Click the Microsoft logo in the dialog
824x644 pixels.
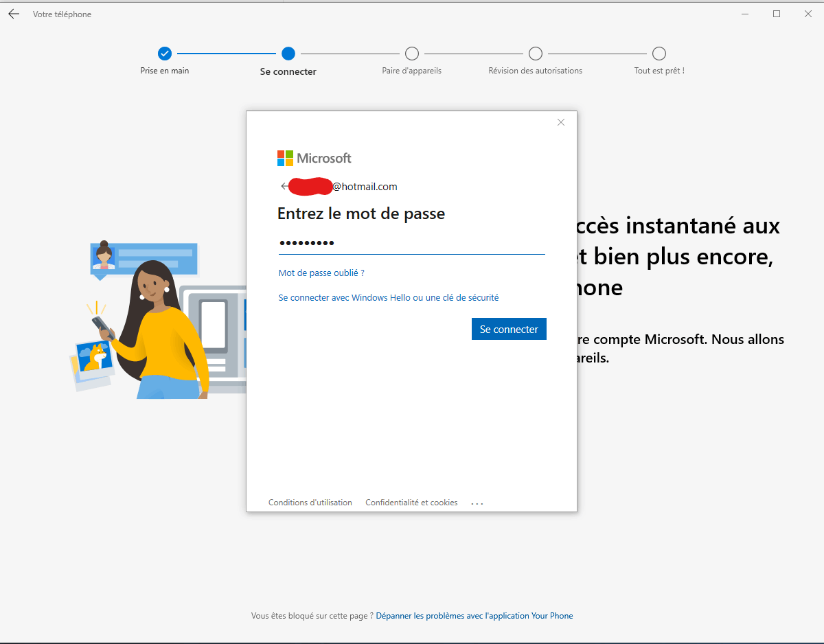(x=314, y=158)
